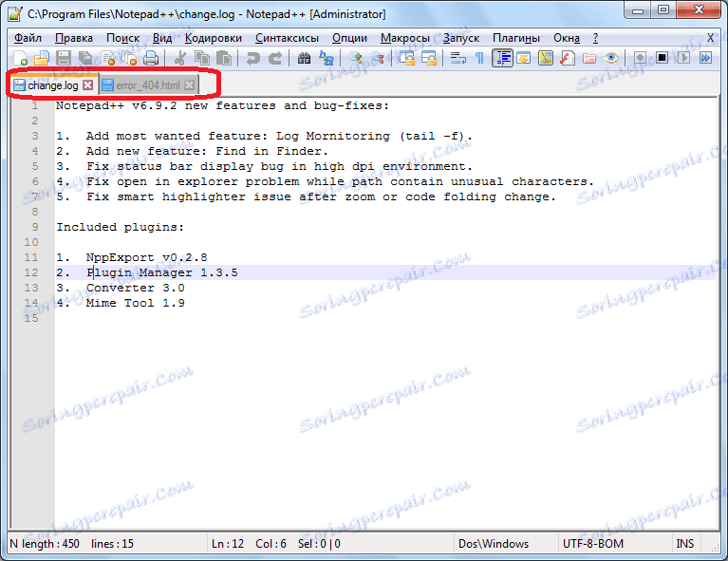Open the Плагины menu
This screenshot has width=728, height=561.
(516, 38)
